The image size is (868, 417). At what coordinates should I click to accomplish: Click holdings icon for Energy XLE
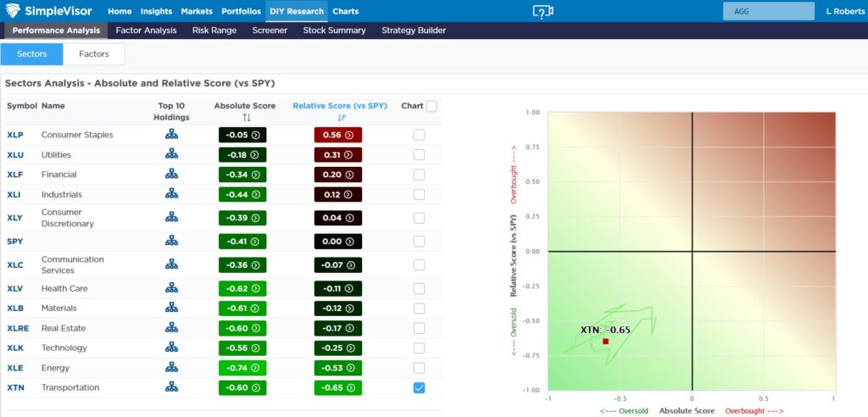pyautogui.click(x=171, y=368)
